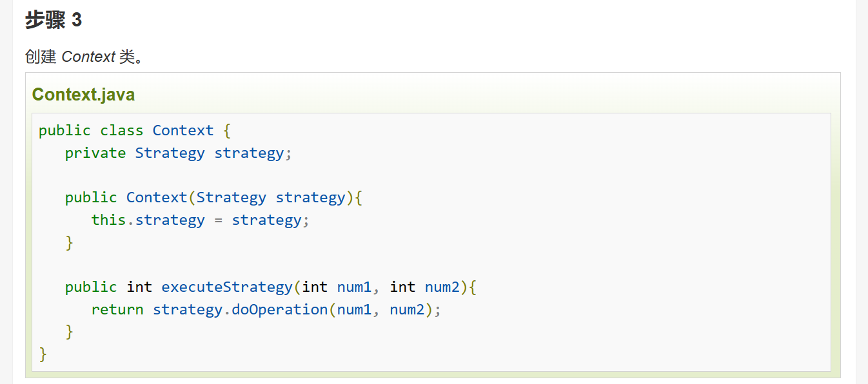Click the "this" keyword in the constructor body
The image size is (868, 384).
(x=108, y=220)
